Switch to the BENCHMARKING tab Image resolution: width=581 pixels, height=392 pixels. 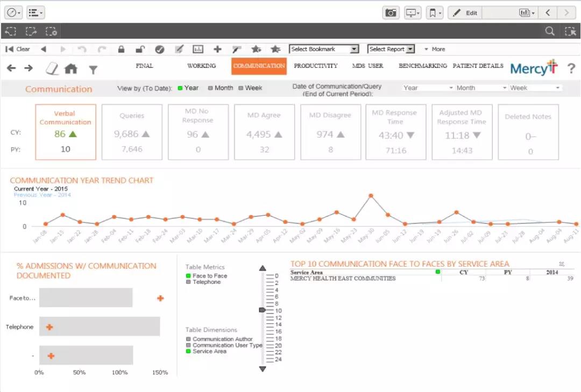click(x=422, y=66)
